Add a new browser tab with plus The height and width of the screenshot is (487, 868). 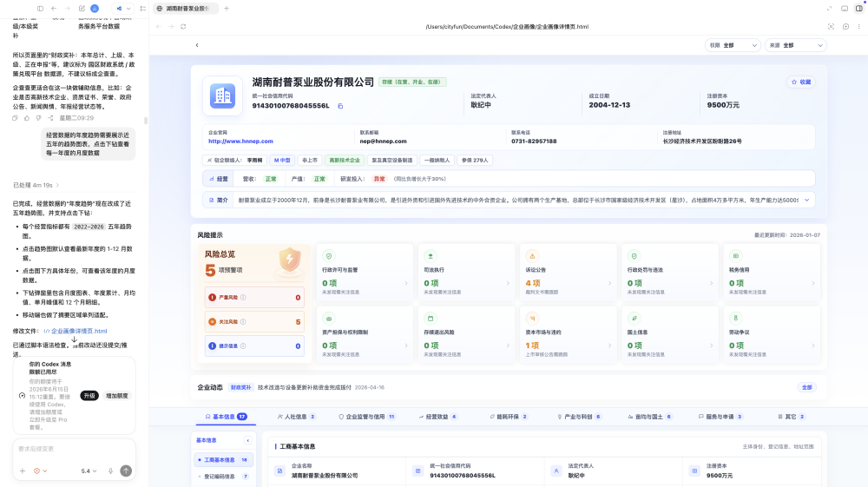click(x=227, y=9)
